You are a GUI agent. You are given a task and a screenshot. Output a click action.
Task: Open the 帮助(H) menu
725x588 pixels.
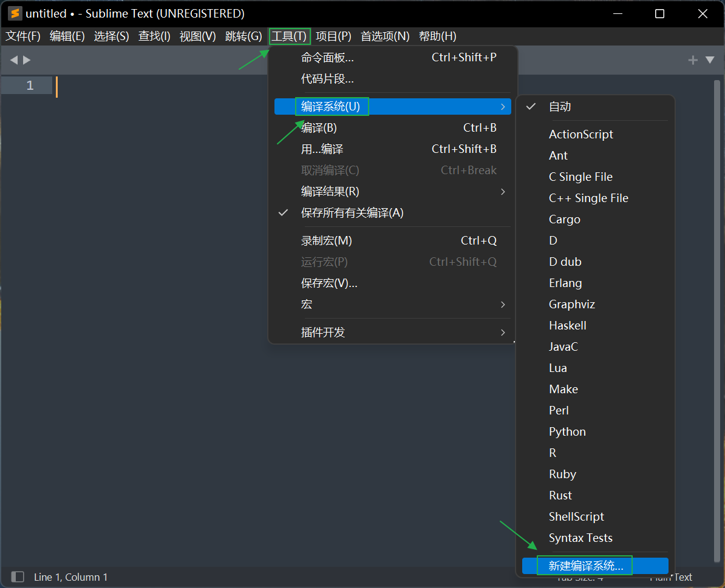[x=437, y=36]
